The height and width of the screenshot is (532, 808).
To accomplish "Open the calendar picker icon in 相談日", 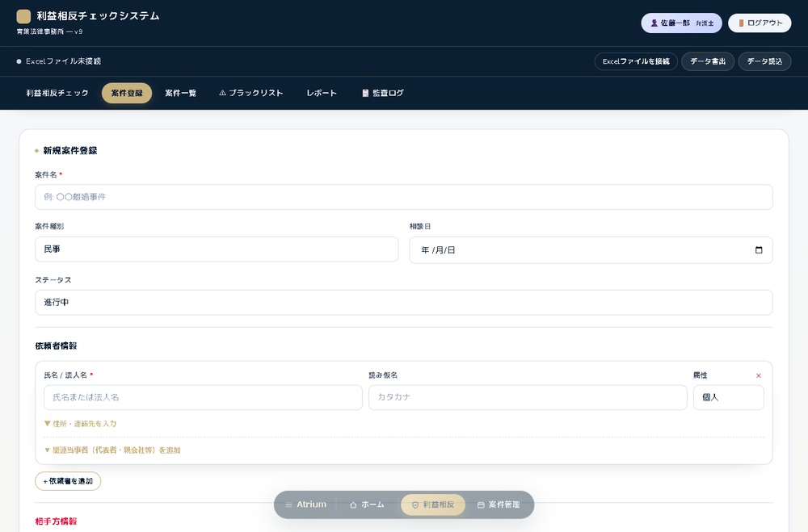I will click(759, 249).
